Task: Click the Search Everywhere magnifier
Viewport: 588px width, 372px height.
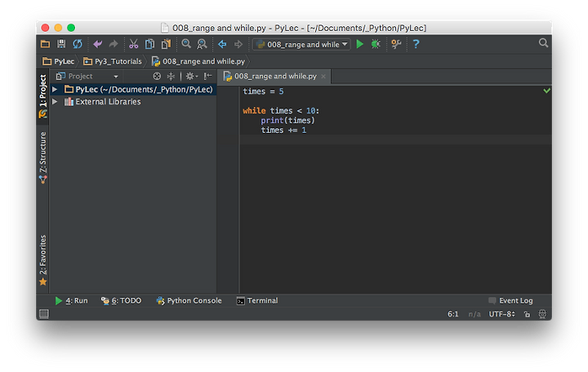Action: pos(543,43)
